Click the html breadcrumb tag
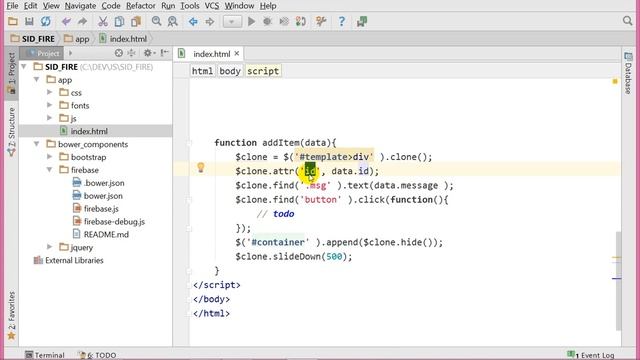The width and height of the screenshot is (640, 360). click(x=202, y=71)
